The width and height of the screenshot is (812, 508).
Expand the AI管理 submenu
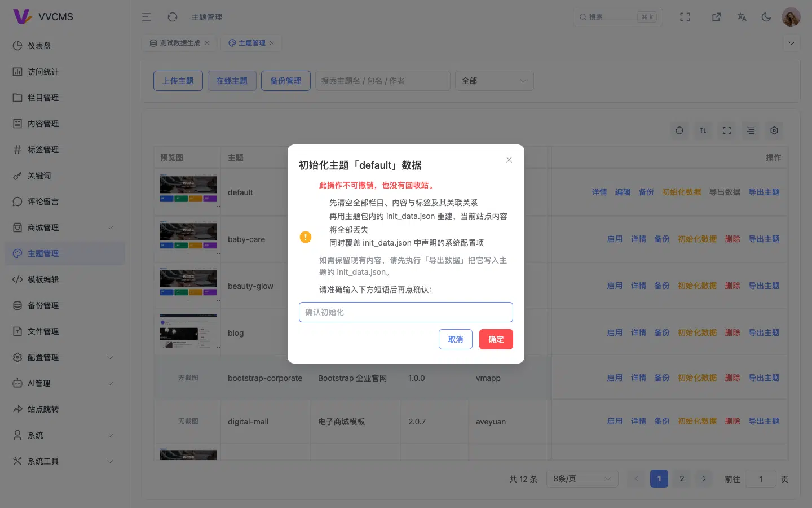65,383
